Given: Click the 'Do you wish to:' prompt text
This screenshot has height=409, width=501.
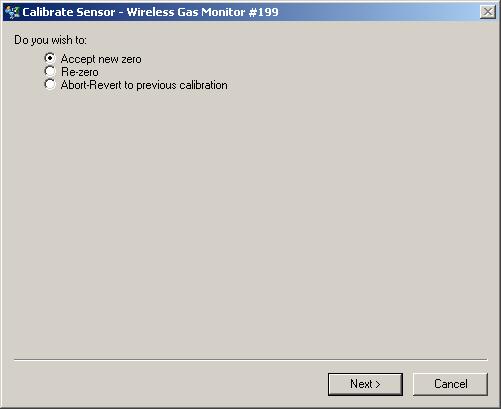Looking at the screenshot, I should pyautogui.click(x=50, y=40).
